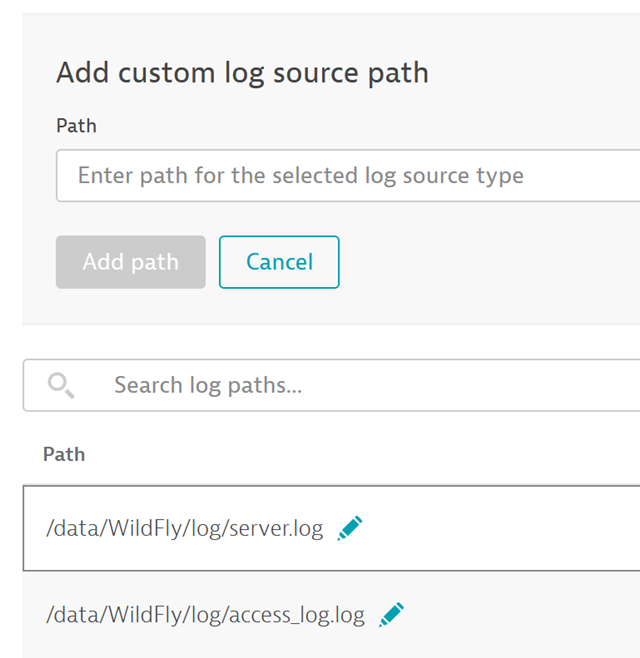Viewport: 640px width, 658px height.
Task: Open access_log.log entry for editing
Action: 391,615
